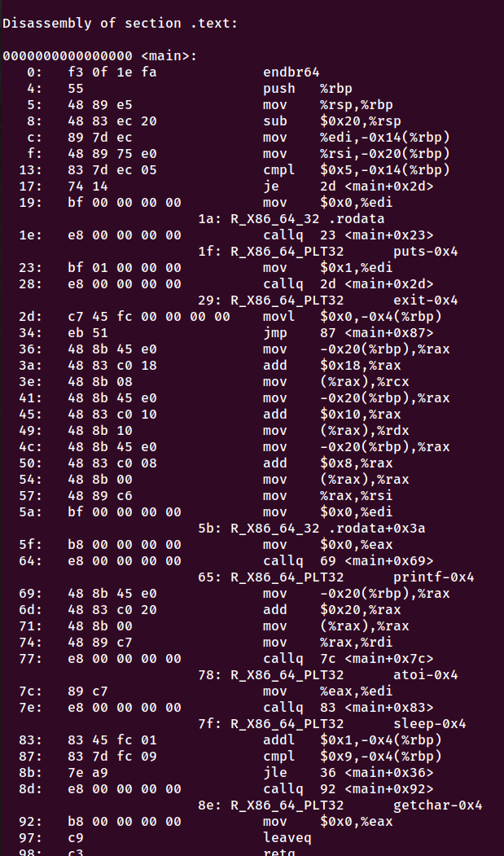Select the R_X86_64_32 .rodata relocation entry
This screenshot has width=504, height=856.
[x=291, y=219]
